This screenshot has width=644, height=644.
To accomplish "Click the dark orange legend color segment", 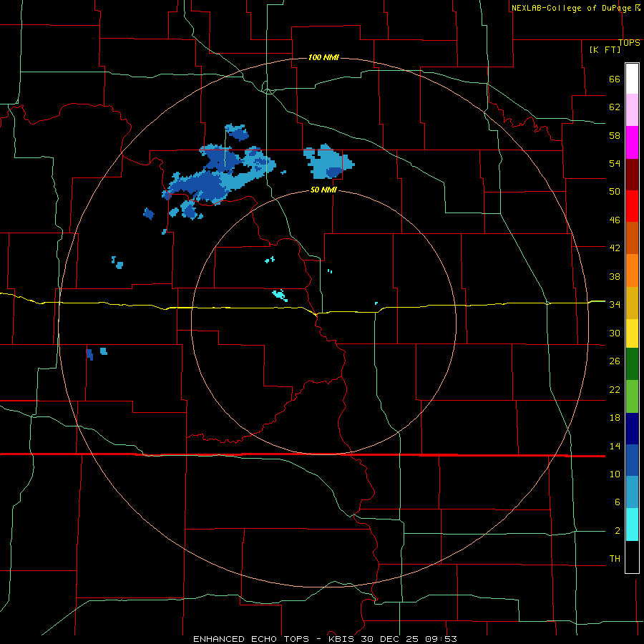I will [x=632, y=238].
